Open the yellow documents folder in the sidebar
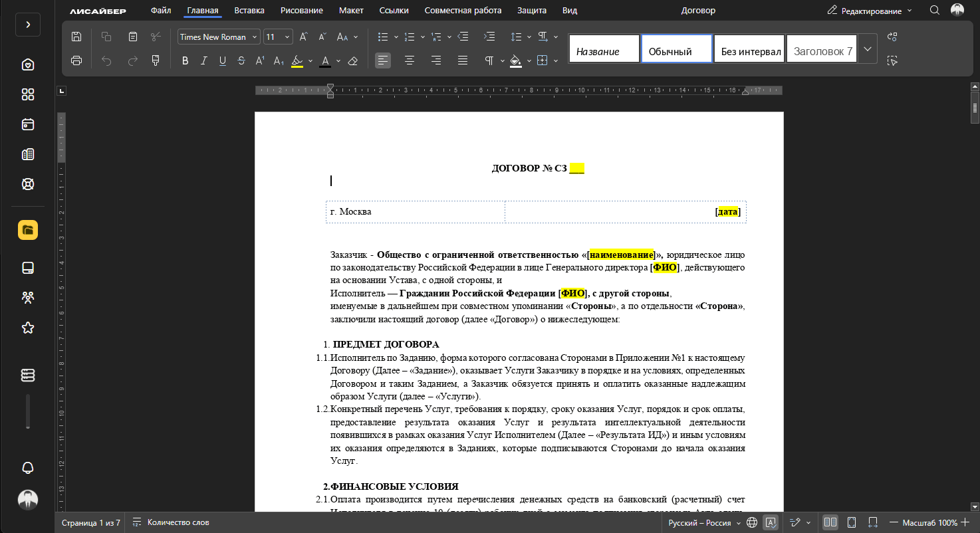980x533 pixels. [x=28, y=230]
